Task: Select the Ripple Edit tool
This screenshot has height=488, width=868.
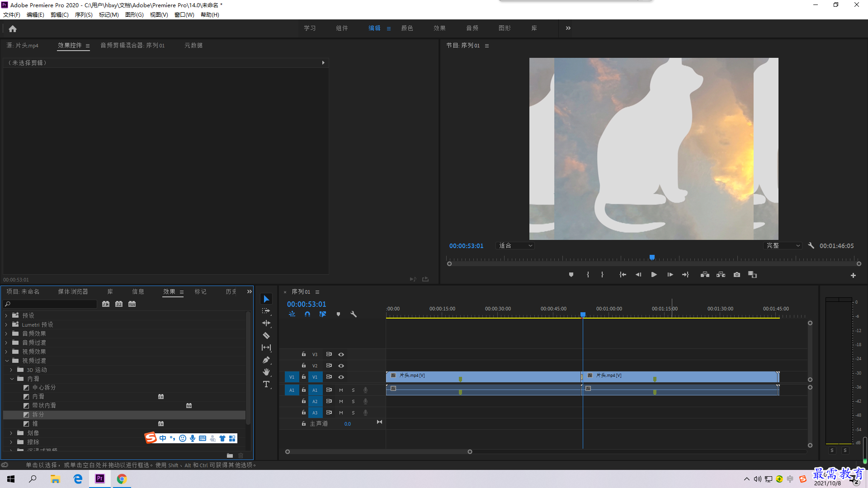Action: coord(266,323)
